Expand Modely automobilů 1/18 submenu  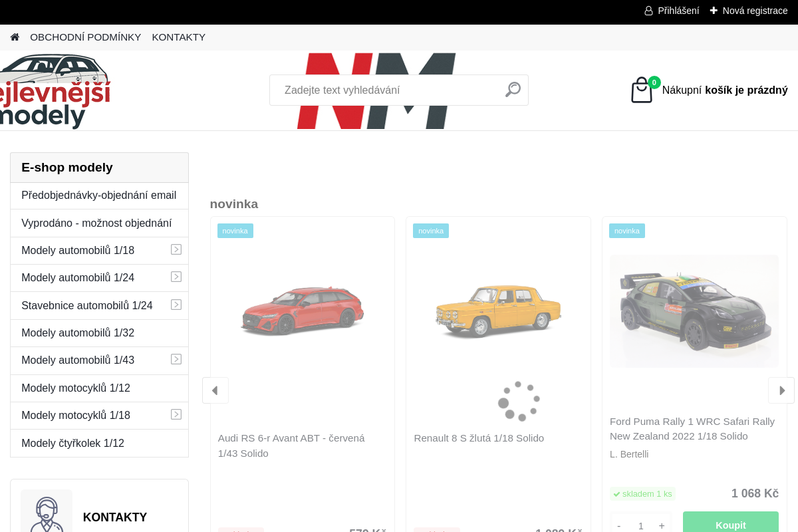click(176, 249)
